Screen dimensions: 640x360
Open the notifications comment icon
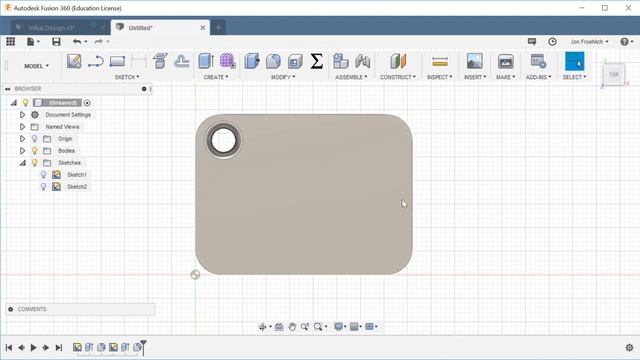click(531, 42)
